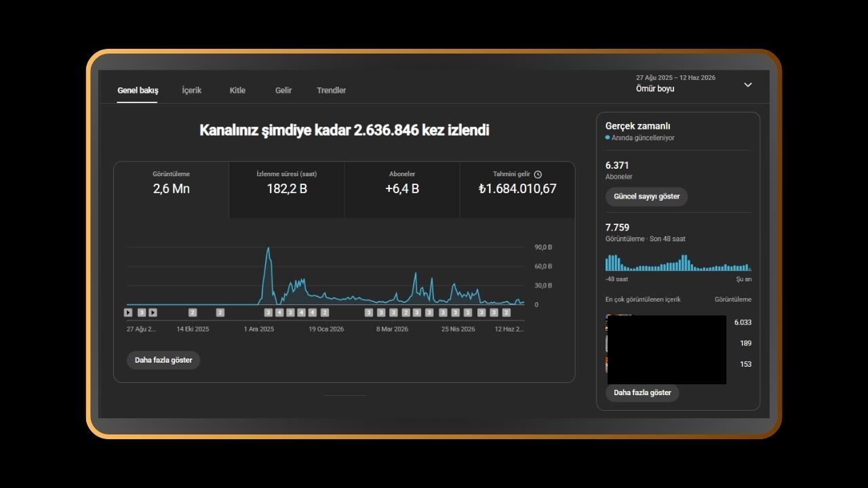The width and height of the screenshot is (868, 488).
Task: Click the 48-hour views bar chart
Action: 678,263
